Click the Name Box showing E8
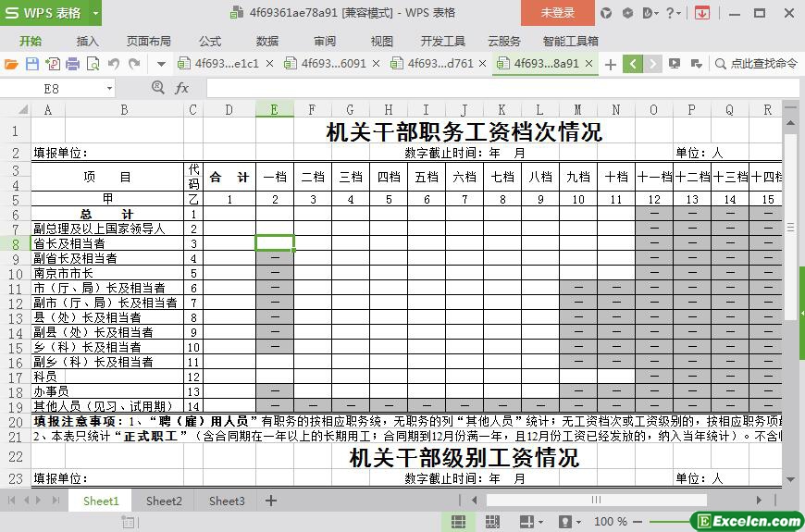The width and height of the screenshot is (805, 532). tap(51, 89)
